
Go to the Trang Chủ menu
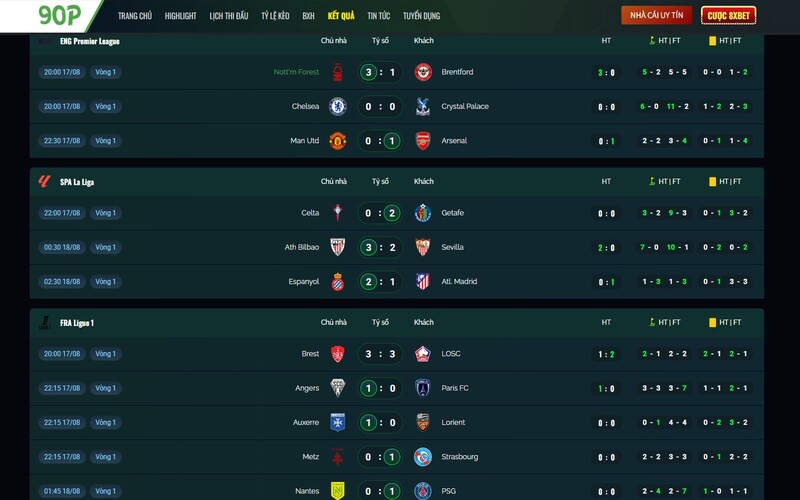135,16
